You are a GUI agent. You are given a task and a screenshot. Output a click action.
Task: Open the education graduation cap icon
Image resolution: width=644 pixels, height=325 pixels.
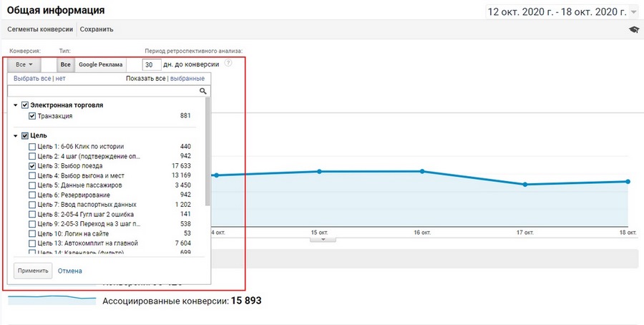point(634,29)
